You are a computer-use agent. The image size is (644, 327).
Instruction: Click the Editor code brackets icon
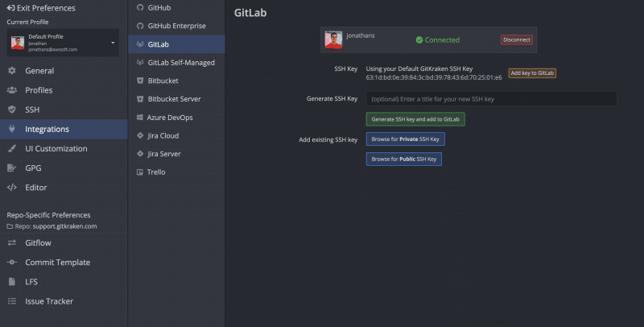[x=12, y=188]
